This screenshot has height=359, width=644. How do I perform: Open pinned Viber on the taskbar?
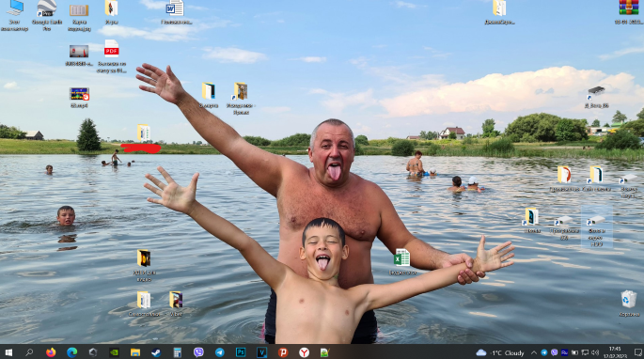click(198, 352)
